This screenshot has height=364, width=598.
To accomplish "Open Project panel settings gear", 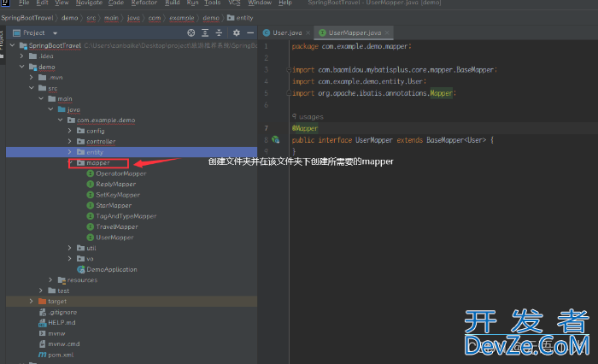I will pos(237,32).
